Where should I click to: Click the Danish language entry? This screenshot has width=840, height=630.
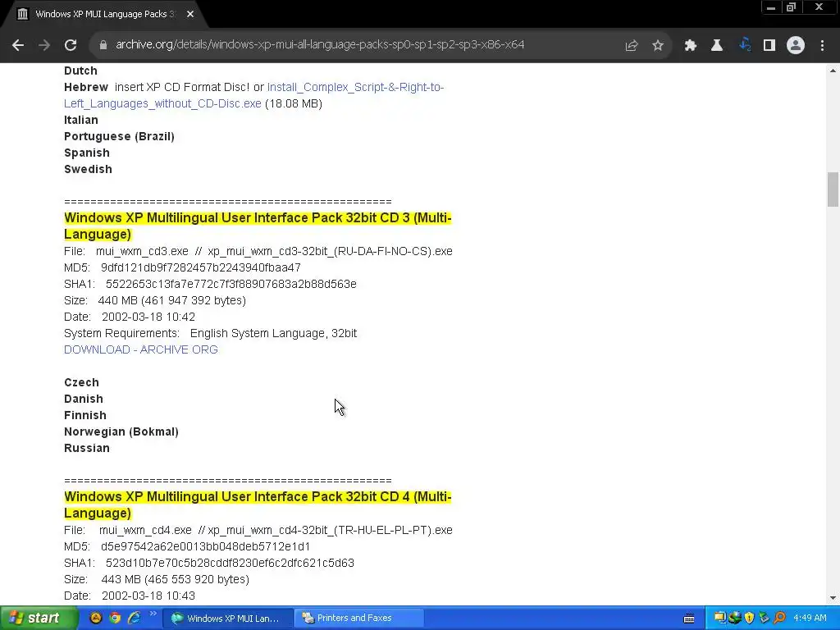coord(84,399)
